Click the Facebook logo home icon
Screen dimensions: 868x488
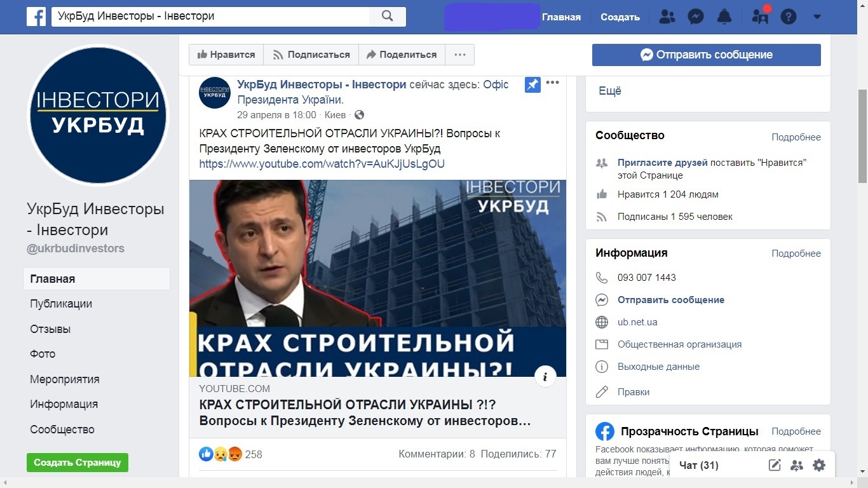pos(36,17)
